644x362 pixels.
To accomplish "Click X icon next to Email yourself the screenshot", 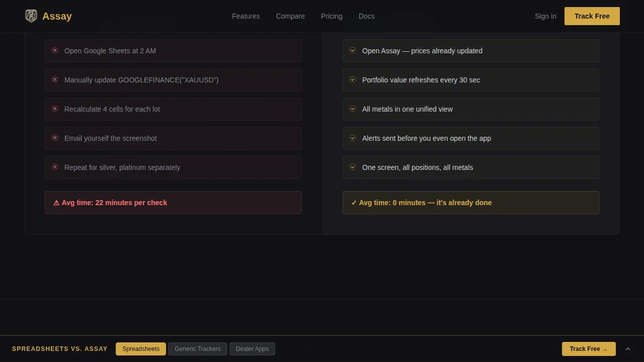I will coord(55,138).
